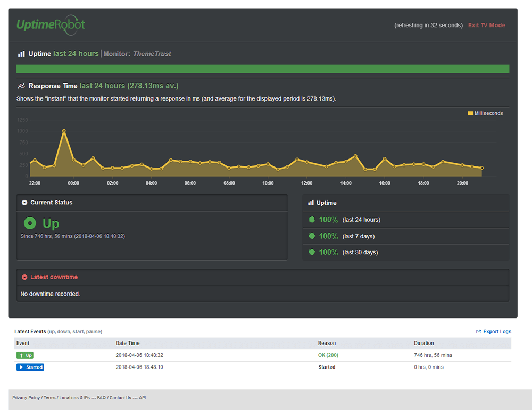Click the green badge next to last 24 hours

tap(312, 220)
